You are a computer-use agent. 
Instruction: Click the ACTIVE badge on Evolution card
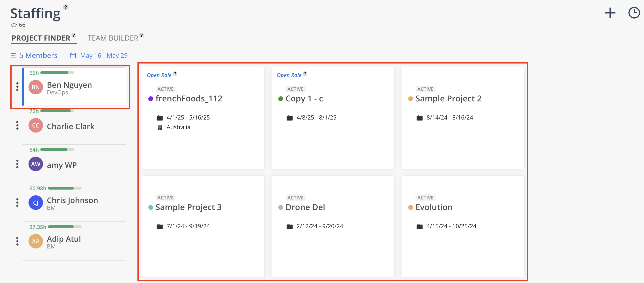point(425,198)
